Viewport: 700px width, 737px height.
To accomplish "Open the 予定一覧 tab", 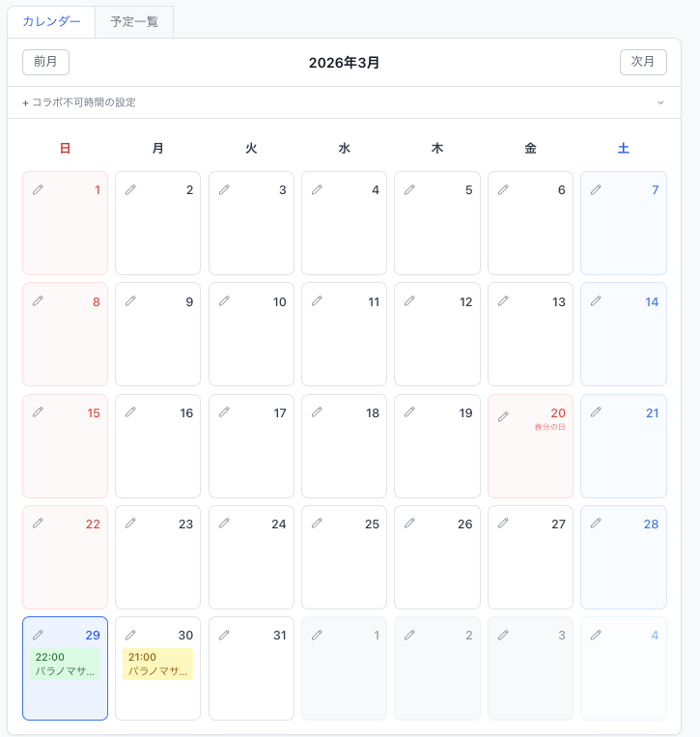I will pos(134,21).
